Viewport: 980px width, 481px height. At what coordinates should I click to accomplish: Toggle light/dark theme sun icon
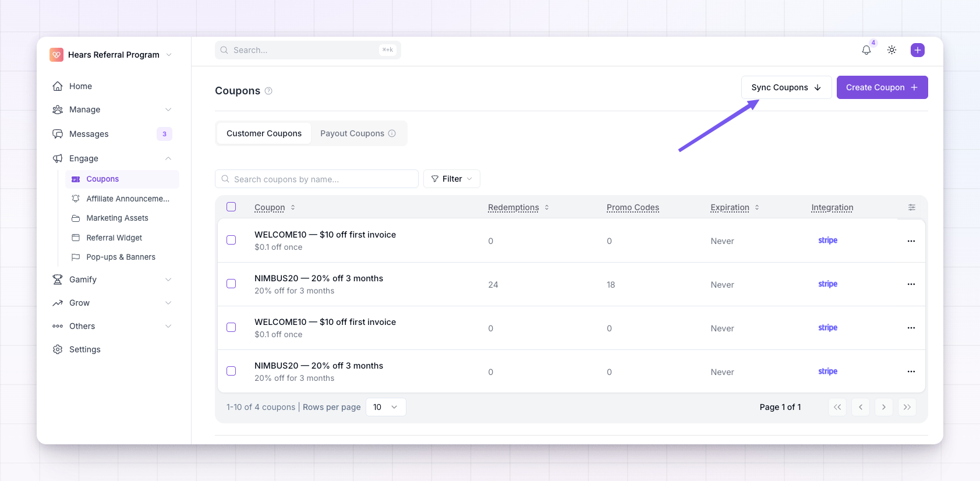[891, 50]
